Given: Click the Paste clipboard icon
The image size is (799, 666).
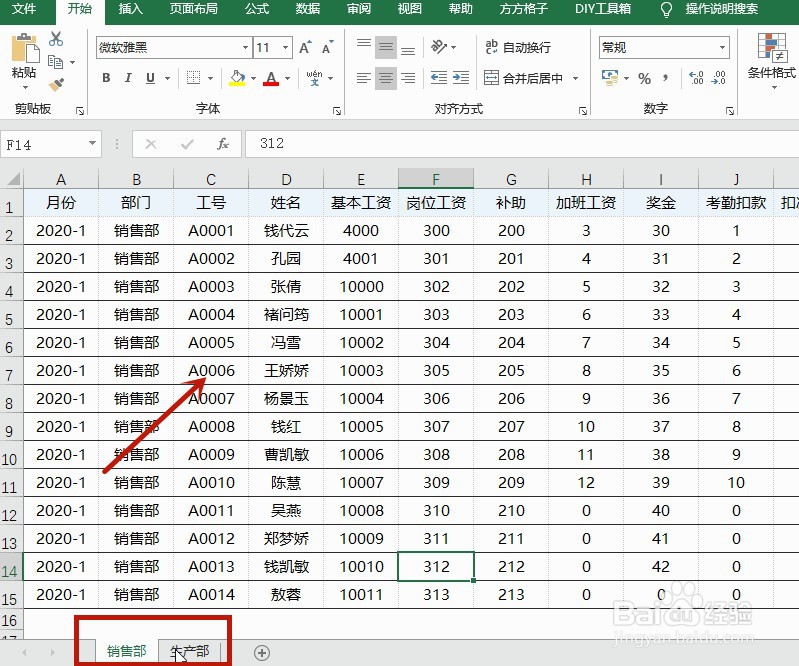Looking at the screenshot, I should [x=24, y=47].
